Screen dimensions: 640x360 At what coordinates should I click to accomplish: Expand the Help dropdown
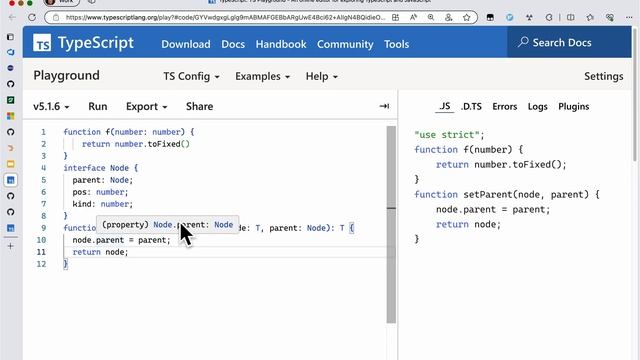(322, 76)
